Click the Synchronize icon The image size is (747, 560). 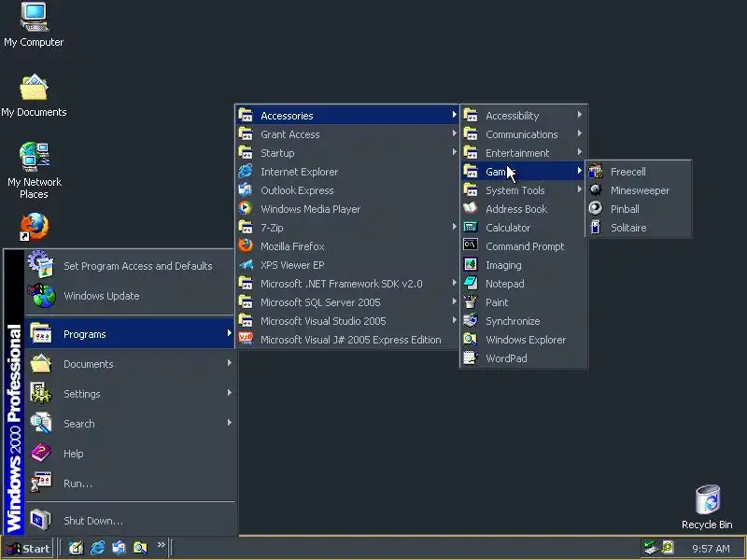click(x=471, y=320)
